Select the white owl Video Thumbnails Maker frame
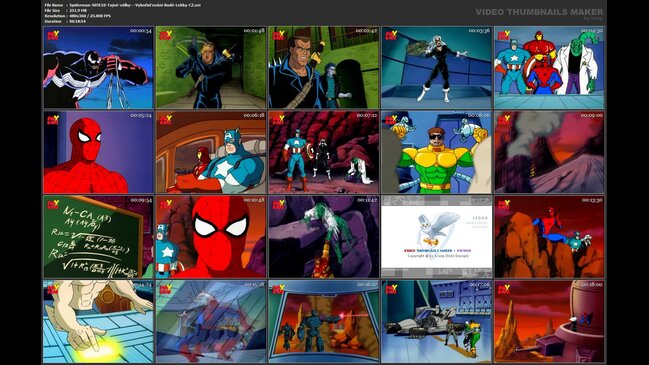 [x=436, y=237]
